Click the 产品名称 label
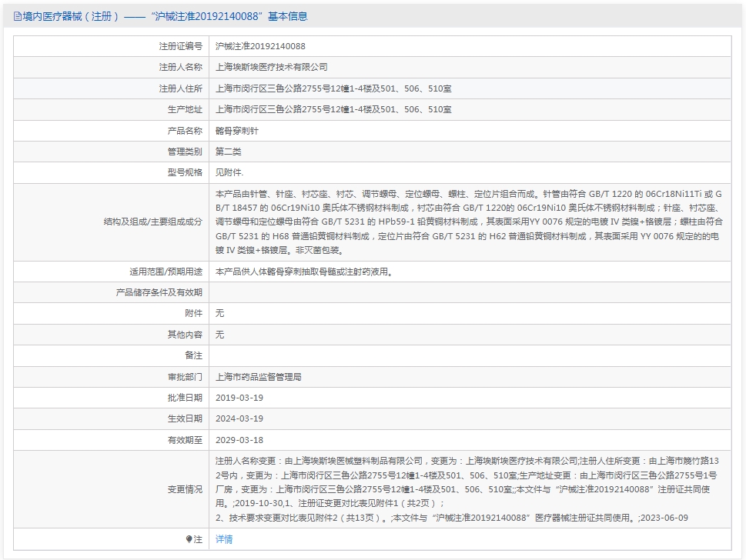Image resolution: width=746 pixels, height=560 pixels. (x=185, y=131)
